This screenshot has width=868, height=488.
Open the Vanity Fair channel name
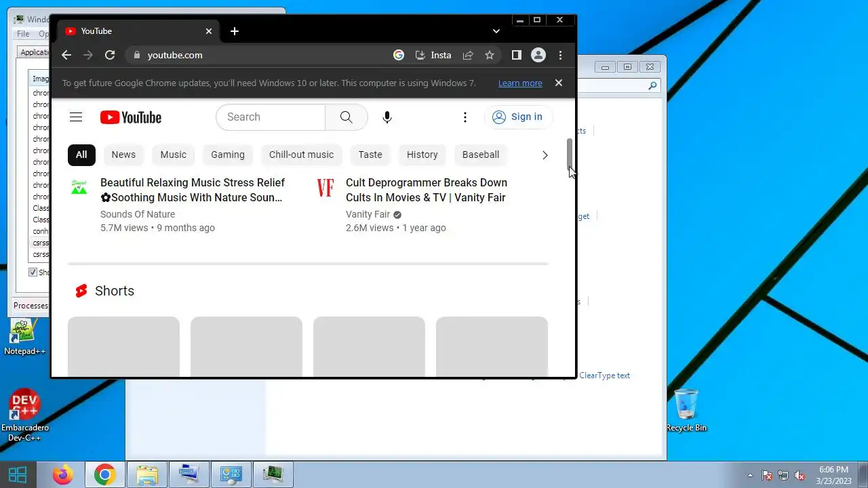point(368,214)
